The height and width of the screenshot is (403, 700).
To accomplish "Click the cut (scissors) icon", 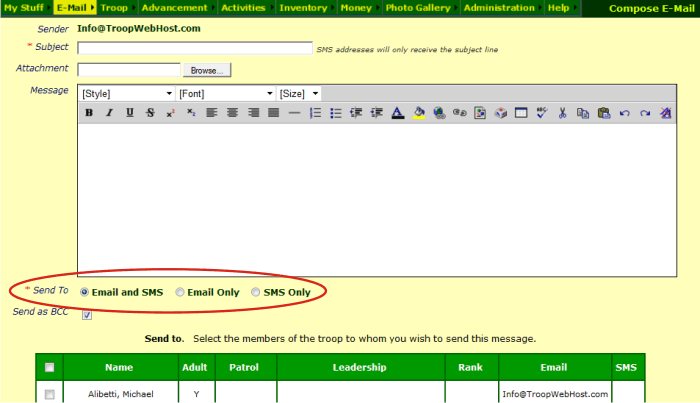I will coord(563,113).
